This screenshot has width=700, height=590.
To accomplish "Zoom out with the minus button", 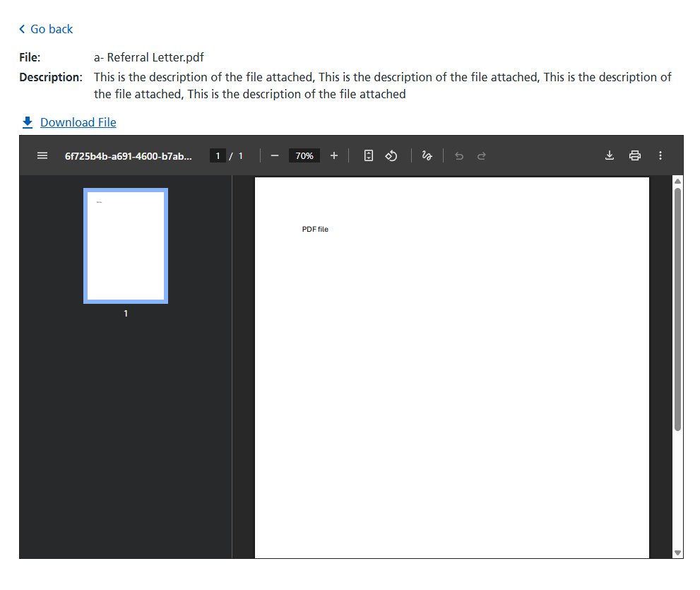I will click(275, 155).
